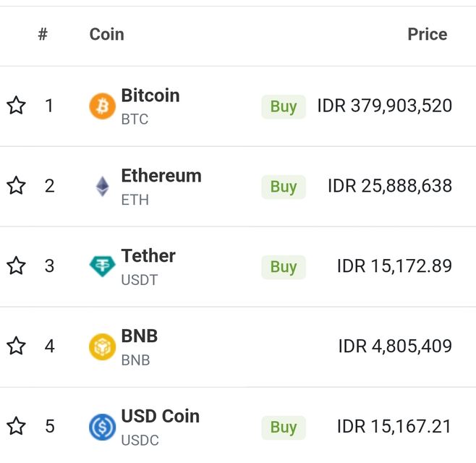
Task: Open the Bitcoin coin name link
Action: (x=150, y=95)
